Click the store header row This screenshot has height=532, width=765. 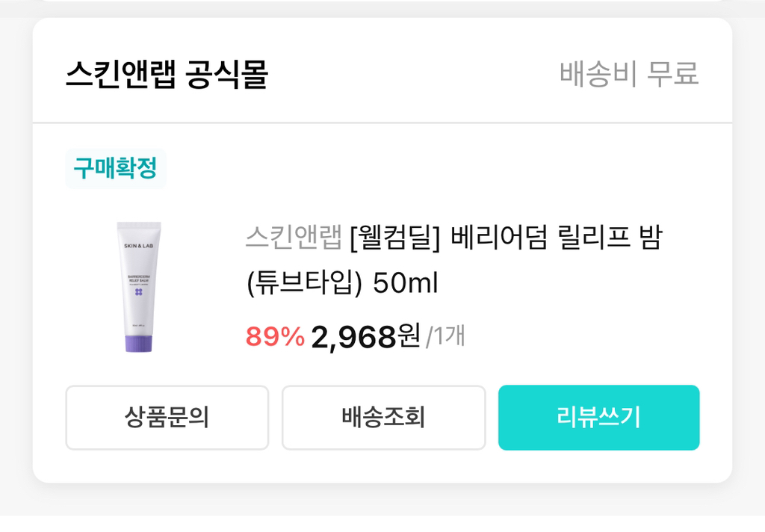382,73
